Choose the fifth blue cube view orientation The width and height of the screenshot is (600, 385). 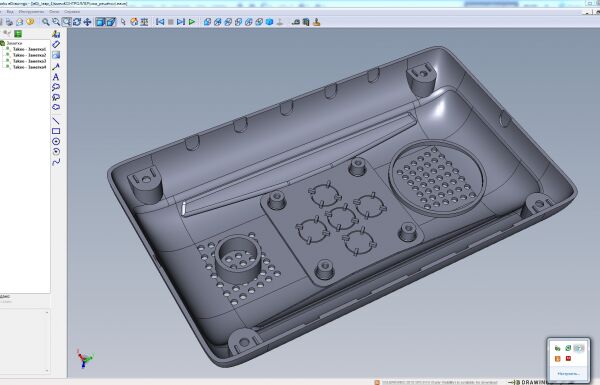coord(249,22)
